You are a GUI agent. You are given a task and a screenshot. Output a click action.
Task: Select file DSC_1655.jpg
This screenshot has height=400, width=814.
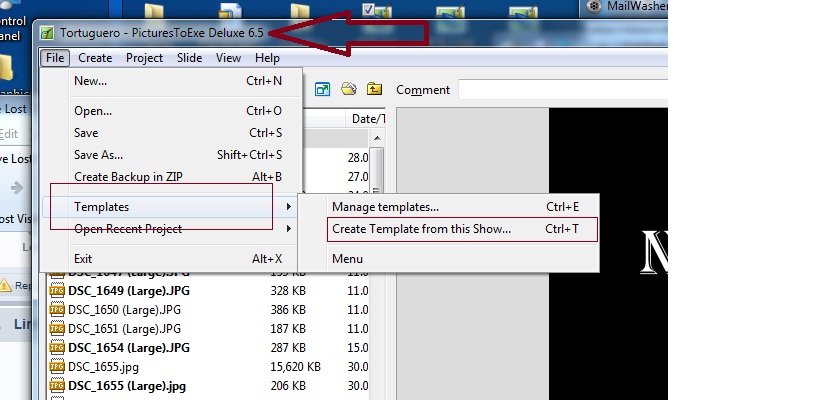(103, 367)
